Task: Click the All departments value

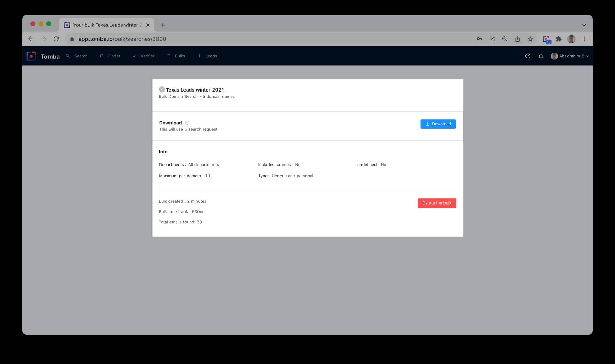Action: tap(204, 165)
